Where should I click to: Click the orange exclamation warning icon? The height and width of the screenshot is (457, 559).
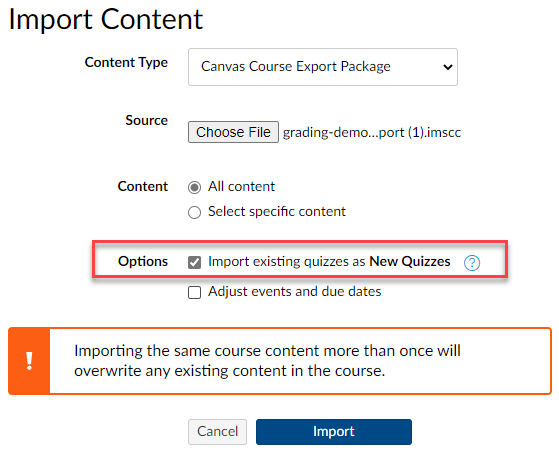point(29,361)
